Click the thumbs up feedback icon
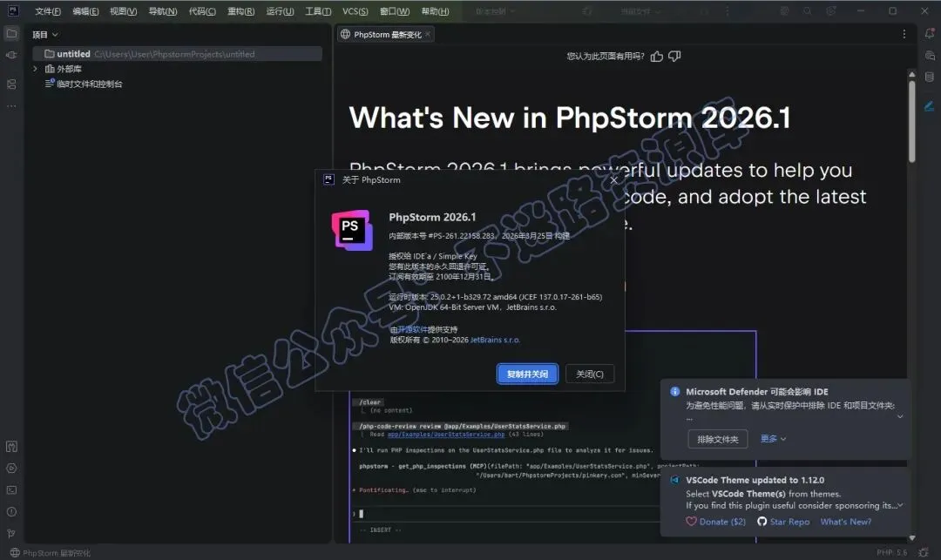 657,57
